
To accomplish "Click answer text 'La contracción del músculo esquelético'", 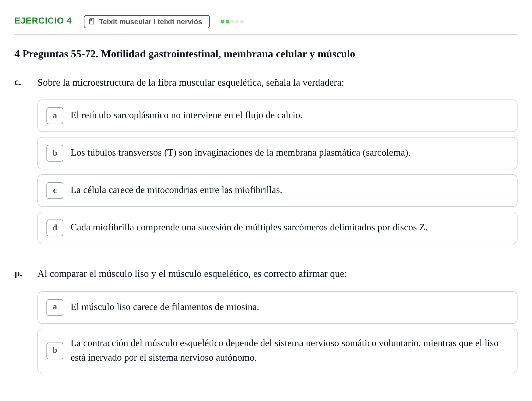I will (147, 343).
